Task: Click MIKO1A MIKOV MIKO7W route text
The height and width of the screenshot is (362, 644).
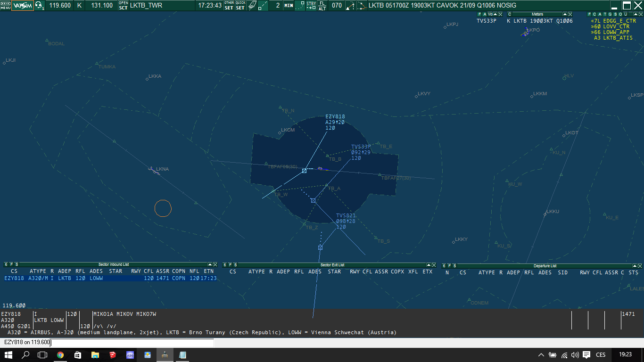Action: 125,314
